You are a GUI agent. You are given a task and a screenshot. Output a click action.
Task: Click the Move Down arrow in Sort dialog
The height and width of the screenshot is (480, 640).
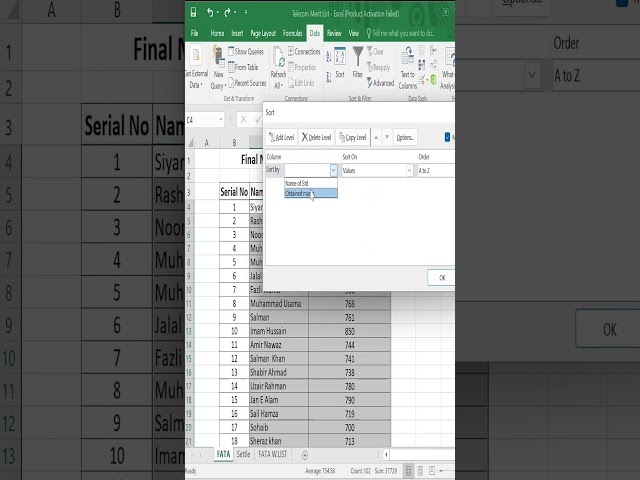(387, 137)
